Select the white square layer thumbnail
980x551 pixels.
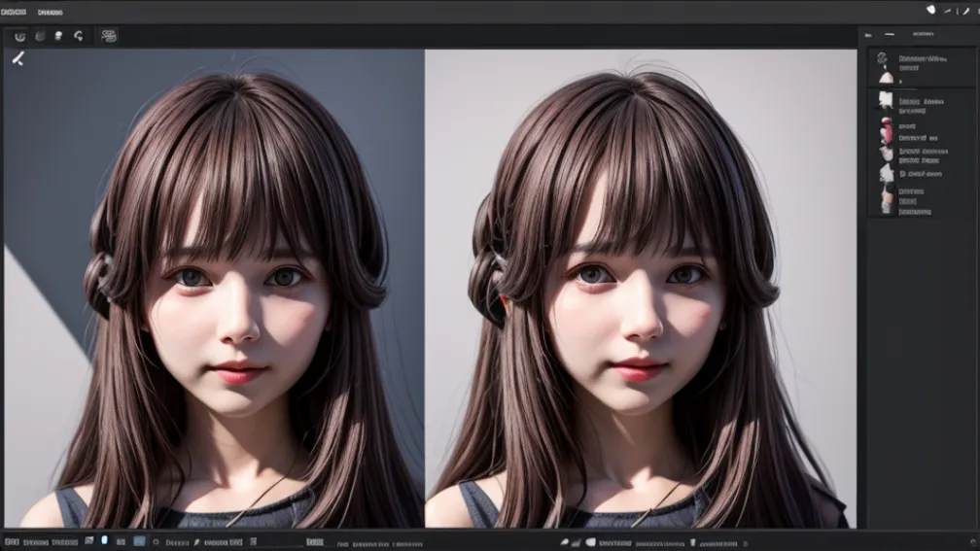coord(886,99)
